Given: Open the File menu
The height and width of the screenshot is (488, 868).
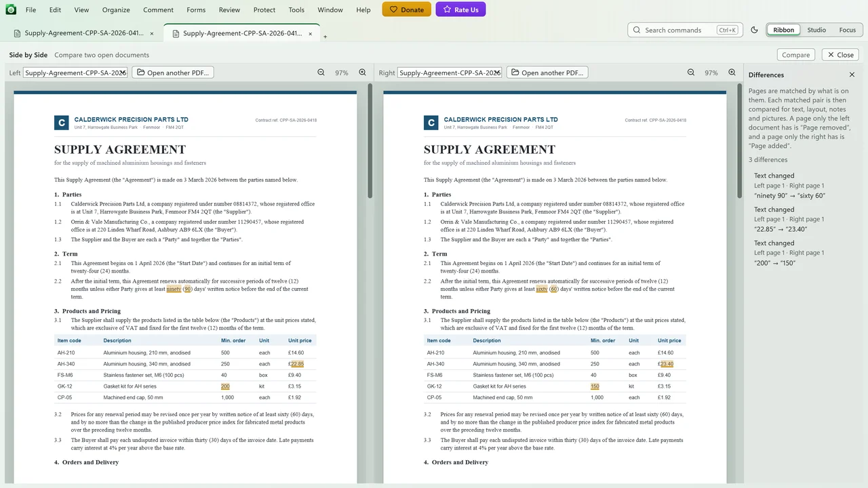Looking at the screenshot, I should tap(31, 10).
